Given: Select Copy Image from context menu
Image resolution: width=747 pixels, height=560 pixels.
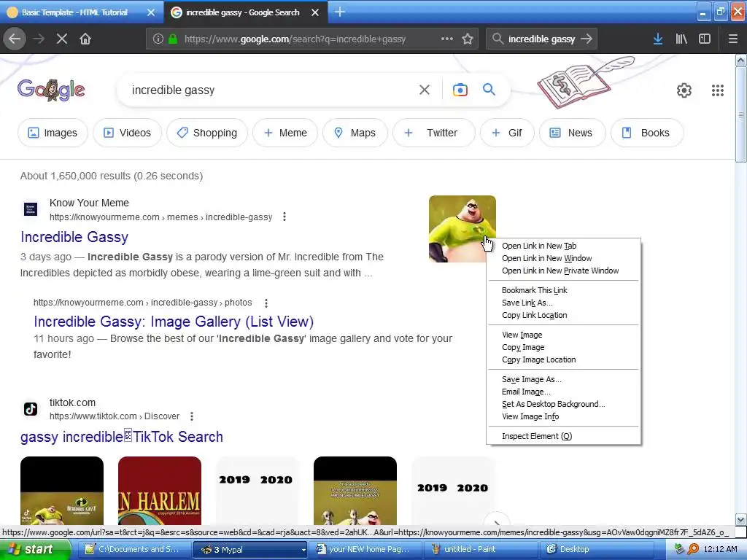Looking at the screenshot, I should click(563, 347).
